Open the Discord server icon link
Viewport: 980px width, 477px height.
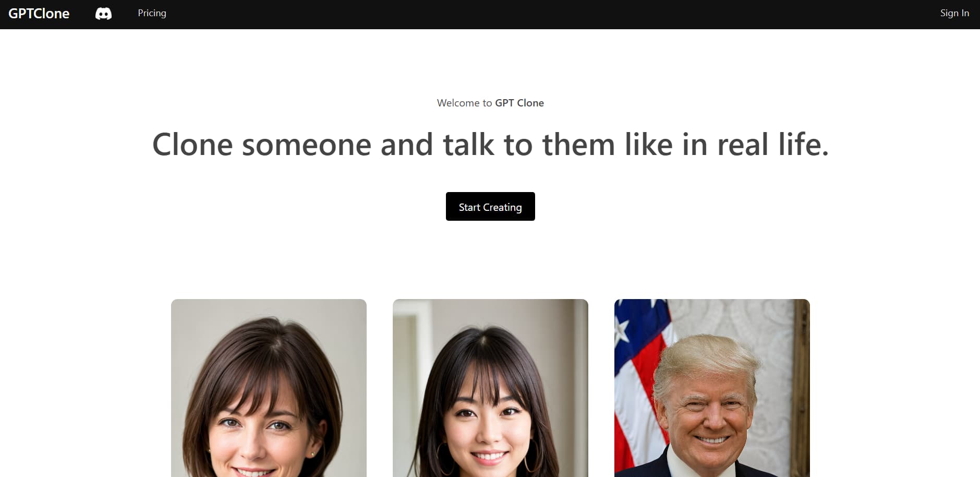[103, 14]
